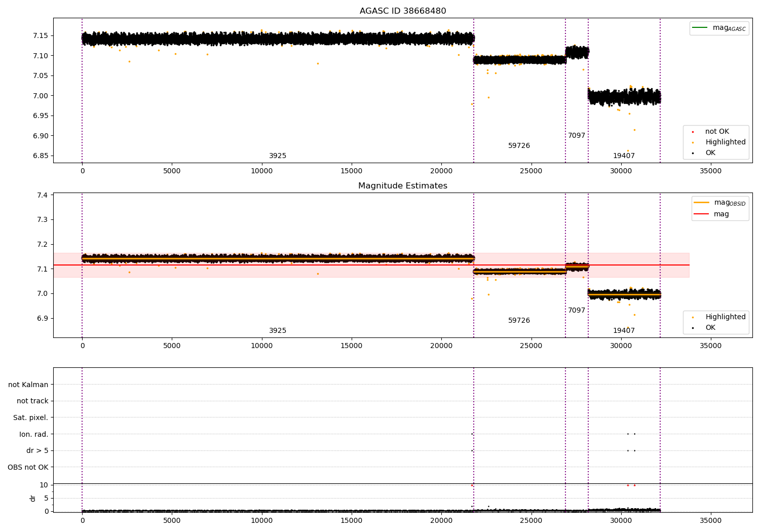Click label 59726 in Magnitude Estimates plot
The image size is (760, 532).
(519, 321)
